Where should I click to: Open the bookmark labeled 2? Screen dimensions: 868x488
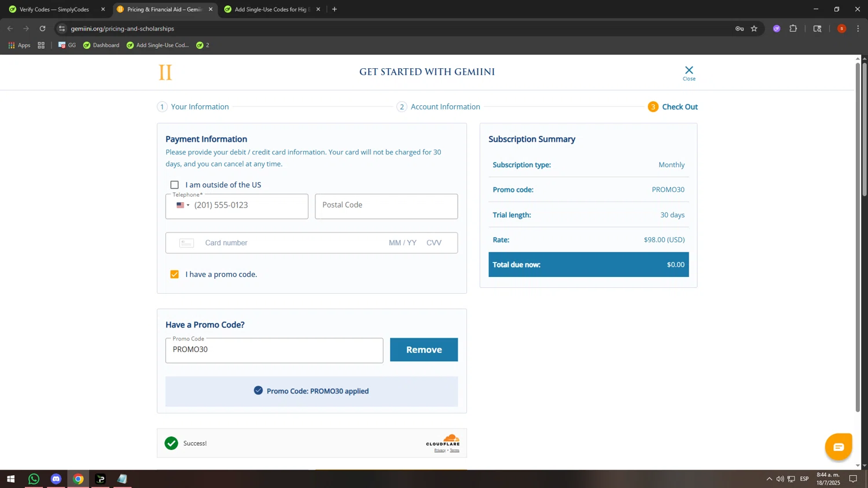coord(203,45)
